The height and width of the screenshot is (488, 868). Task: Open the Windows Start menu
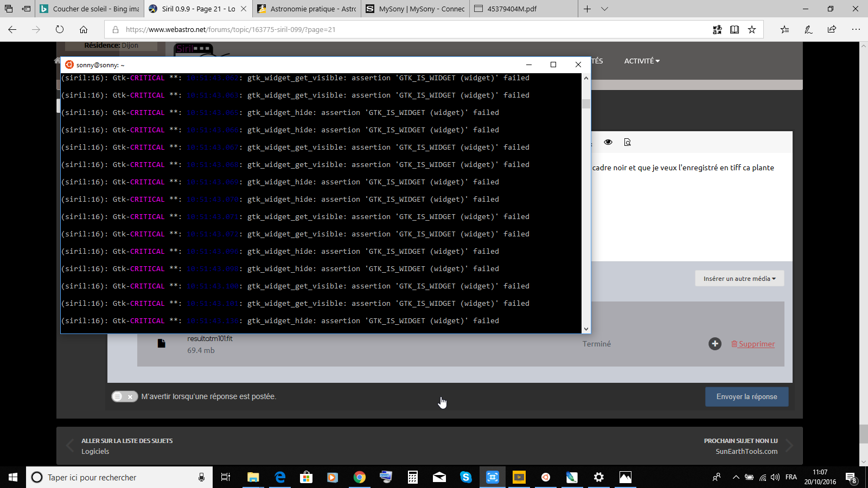click(13, 477)
